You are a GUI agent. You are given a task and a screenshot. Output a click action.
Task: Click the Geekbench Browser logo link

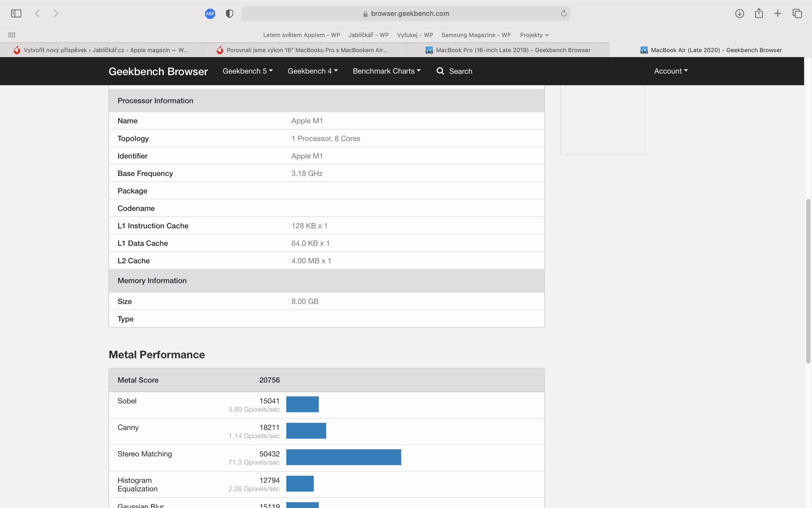point(158,71)
